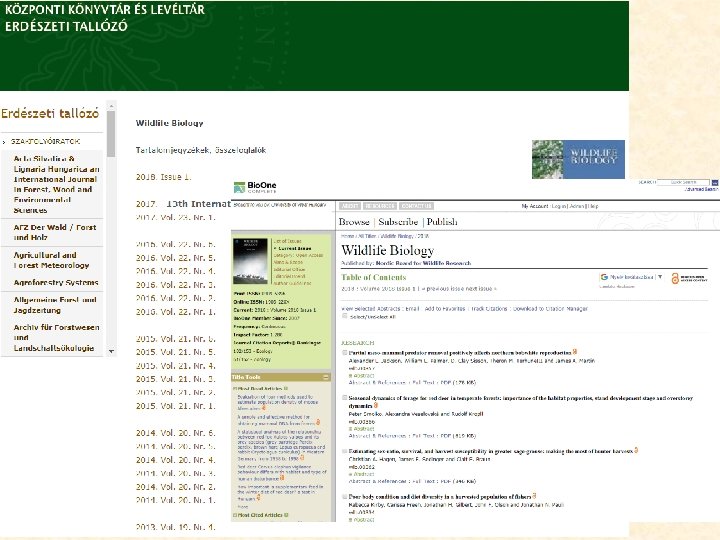Open 2016. Vol. 22. Nr. 5. link
The width and height of the screenshot is (720, 540).
pyautogui.click(x=175, y=258)
